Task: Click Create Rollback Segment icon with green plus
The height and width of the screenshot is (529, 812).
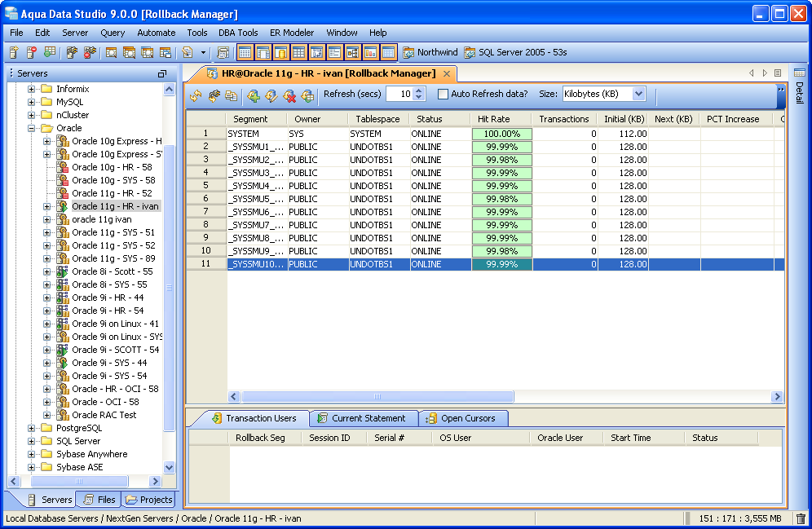Action: click(254, 95)
